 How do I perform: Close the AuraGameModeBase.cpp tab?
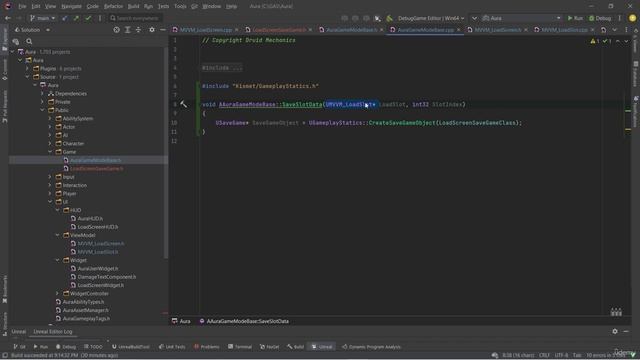click(458, 30)
